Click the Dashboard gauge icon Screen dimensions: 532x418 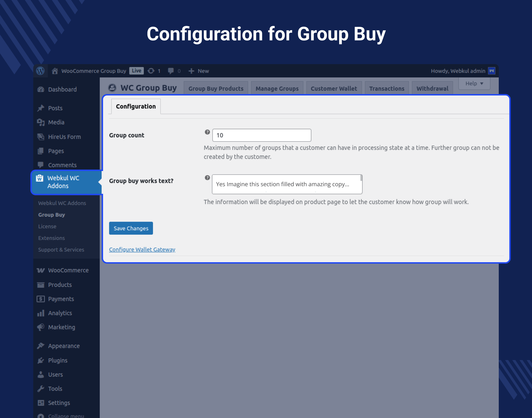click(x=41, y=90)
